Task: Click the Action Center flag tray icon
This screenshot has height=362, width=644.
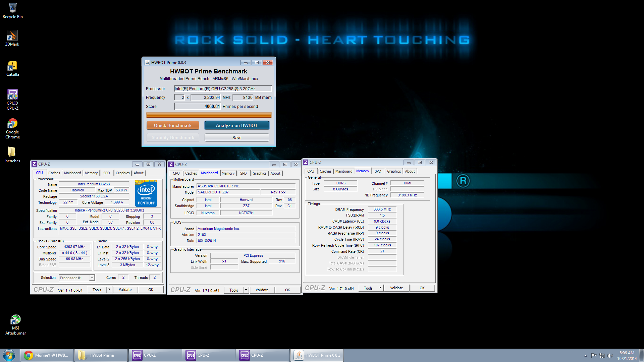Action: click(594, 356)
